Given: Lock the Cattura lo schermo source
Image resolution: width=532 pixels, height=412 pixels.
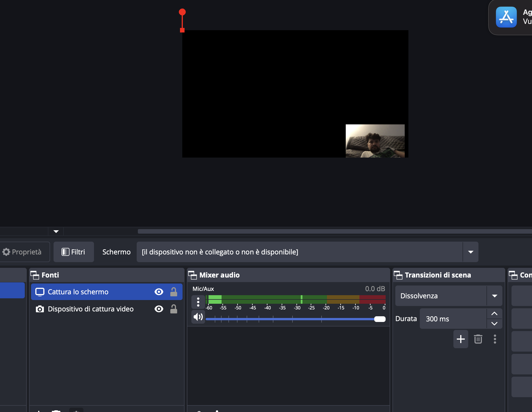Looking at the screenshot, I should pyautogui.click(x=174, y=292).
